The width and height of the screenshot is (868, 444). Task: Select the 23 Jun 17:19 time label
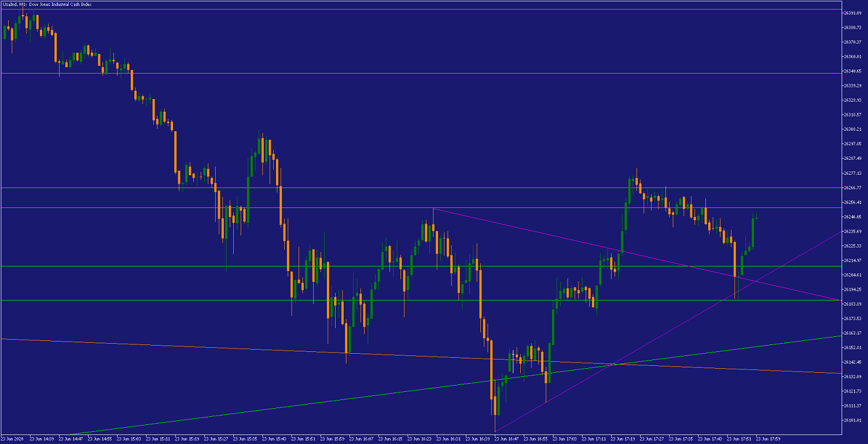621,439
